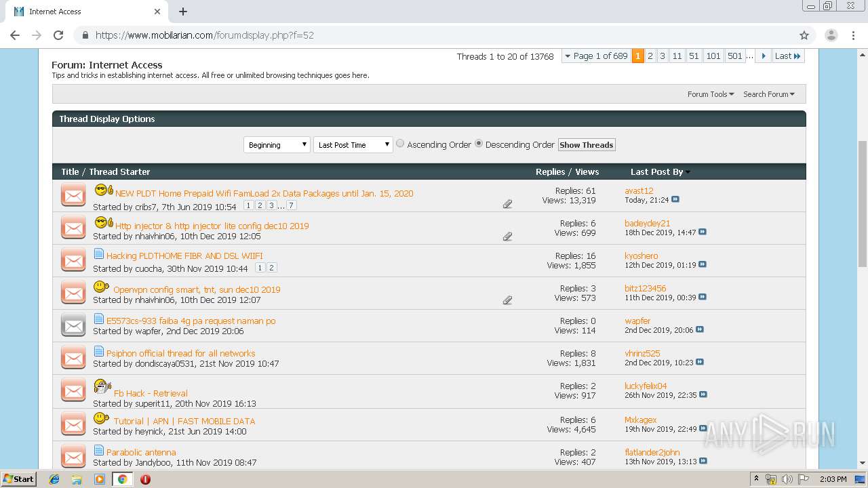Viewport: 868px width, 488px height.
Task: Click envelope icon of Http injector thread
Action: click(73, 228)
